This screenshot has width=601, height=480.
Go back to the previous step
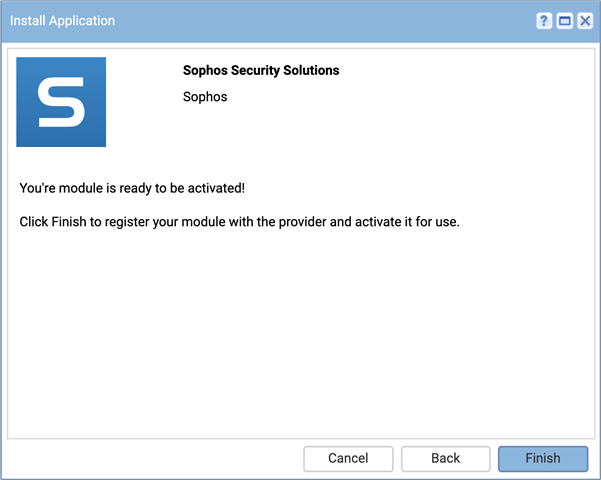point(445,459)
